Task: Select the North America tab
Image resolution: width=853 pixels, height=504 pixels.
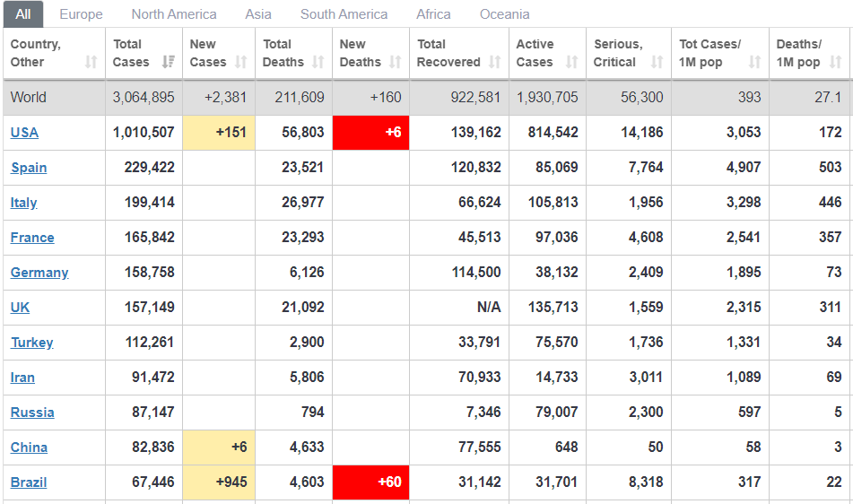Action: coord(174,14)
